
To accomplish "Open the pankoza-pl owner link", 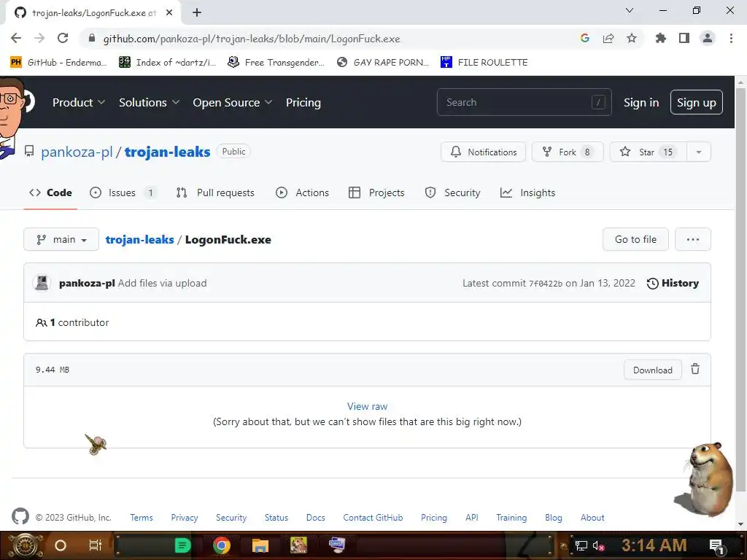I will 77,152.
